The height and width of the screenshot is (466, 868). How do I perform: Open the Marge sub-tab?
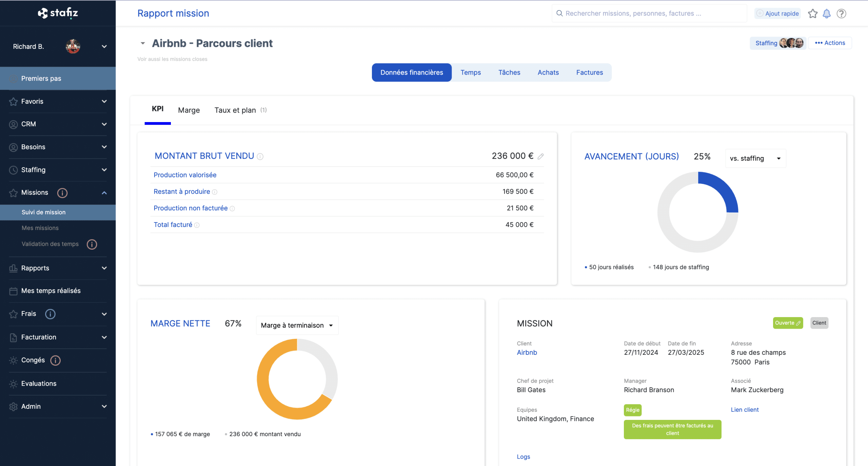(189, 110)
